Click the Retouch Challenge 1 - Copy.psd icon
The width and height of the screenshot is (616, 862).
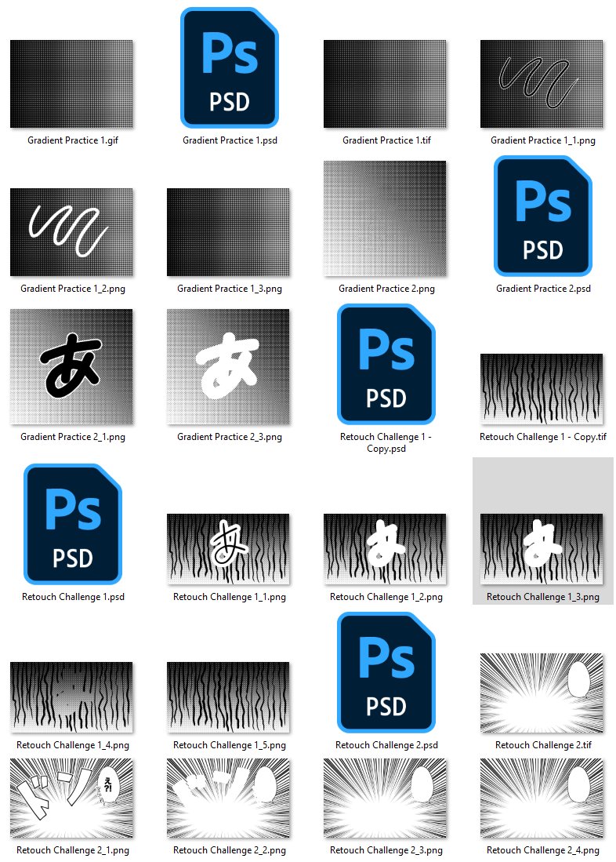tap(386, 365)
